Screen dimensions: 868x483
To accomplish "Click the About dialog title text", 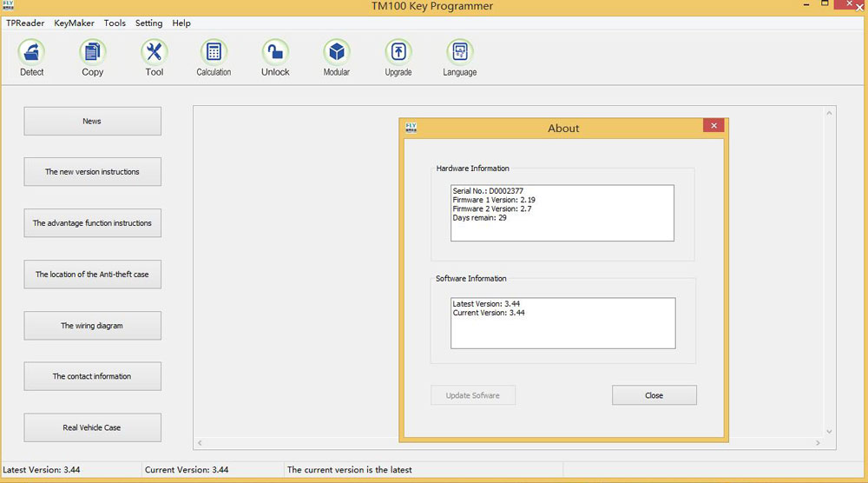I will point(563,128).
